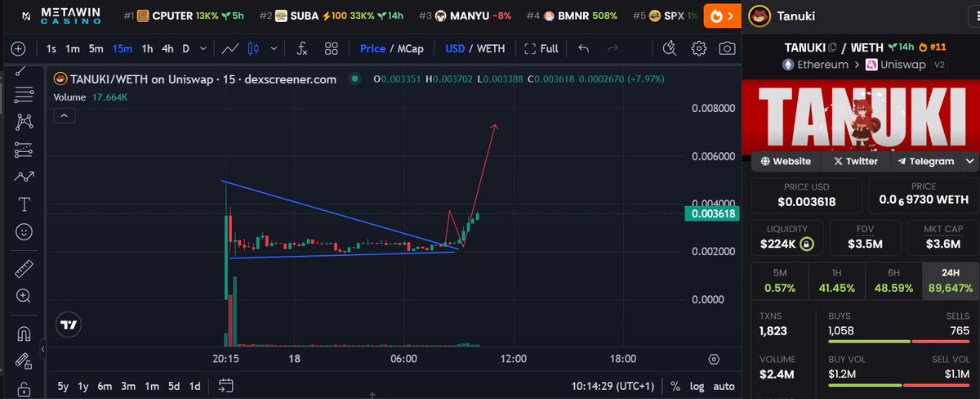Set chart range to 1d
980x399 pixels.
(x=194, y=386)
